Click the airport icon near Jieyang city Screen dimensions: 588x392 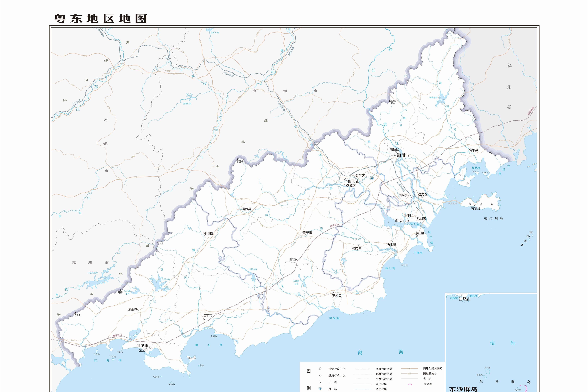point(373,178)
